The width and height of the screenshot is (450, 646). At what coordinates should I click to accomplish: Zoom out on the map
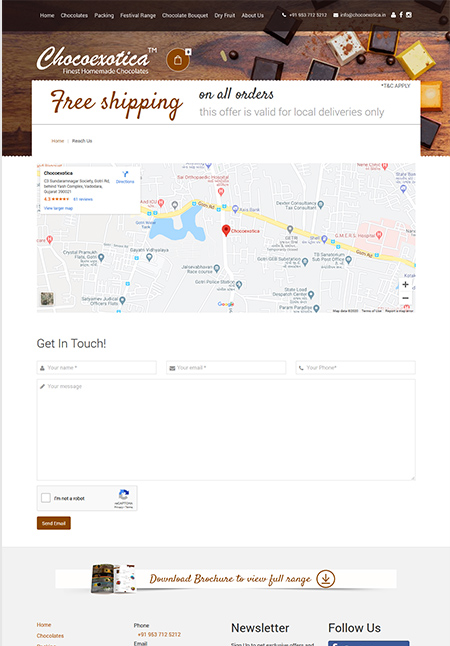click(x=405, y=298)
